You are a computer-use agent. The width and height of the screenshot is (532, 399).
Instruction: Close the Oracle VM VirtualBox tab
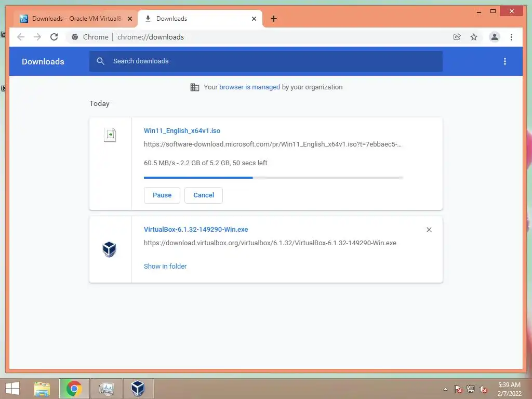coord(129,19)
